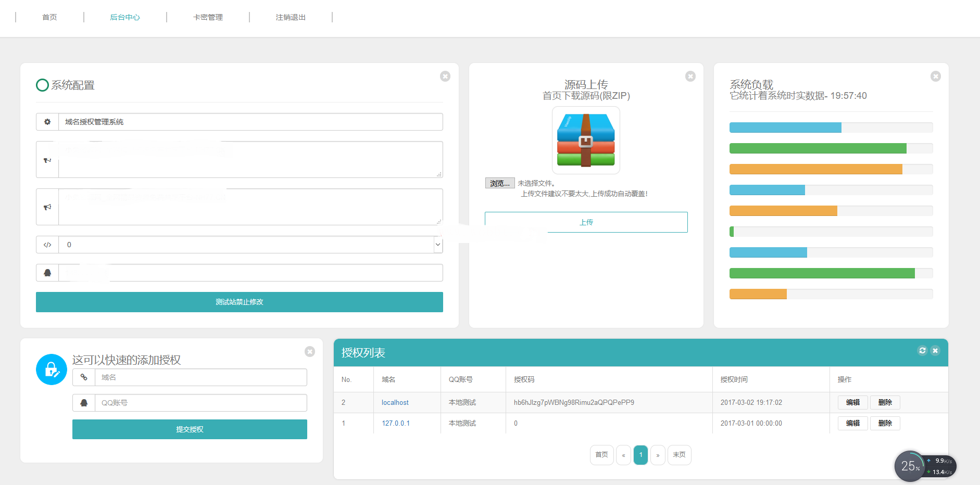Click the gear icon beside 域名授权管理系统 field

47,121
